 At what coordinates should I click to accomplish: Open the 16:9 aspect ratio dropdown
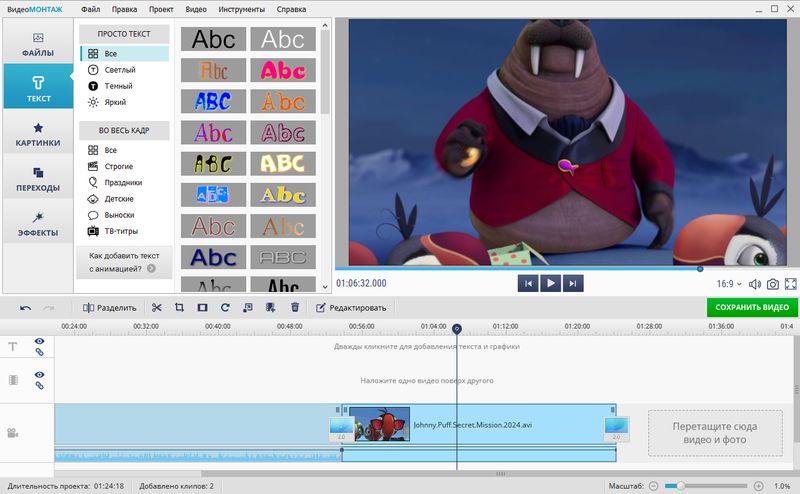[x=727, y=284]
